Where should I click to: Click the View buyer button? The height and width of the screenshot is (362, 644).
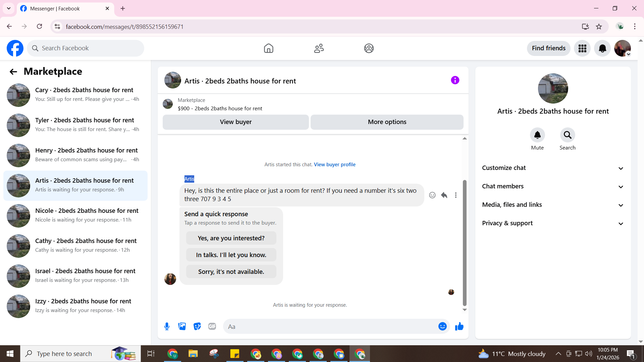[x=235, y=122]
